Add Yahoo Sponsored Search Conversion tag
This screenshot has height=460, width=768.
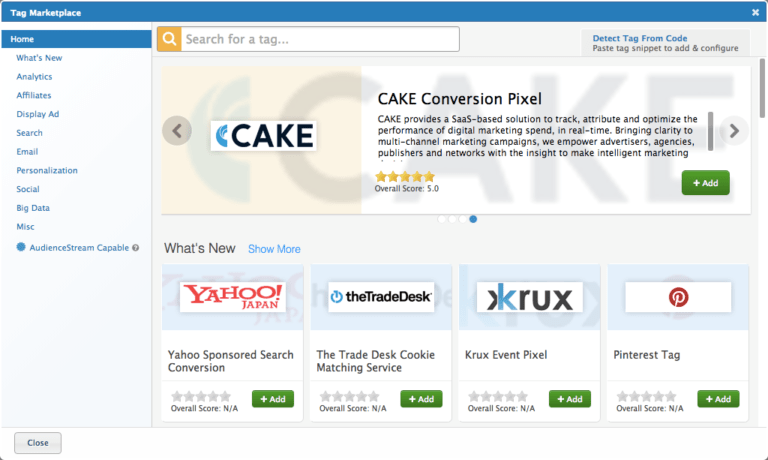[273, 399]
